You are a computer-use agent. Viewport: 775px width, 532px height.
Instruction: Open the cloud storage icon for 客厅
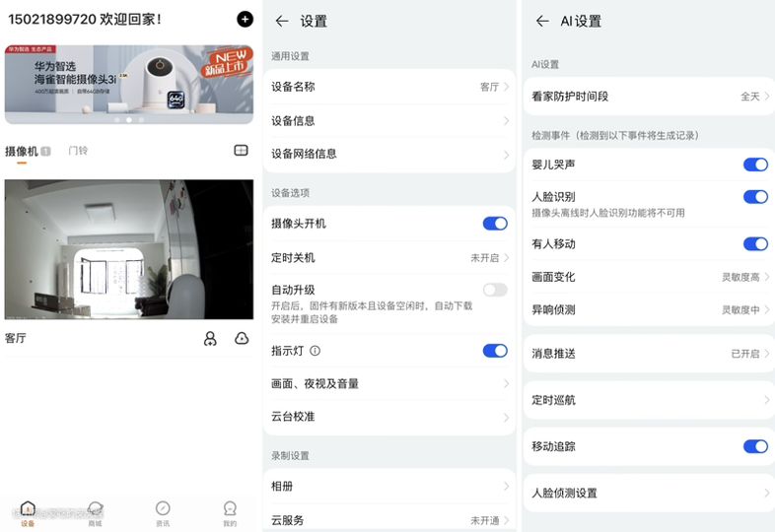coord(242,338)
